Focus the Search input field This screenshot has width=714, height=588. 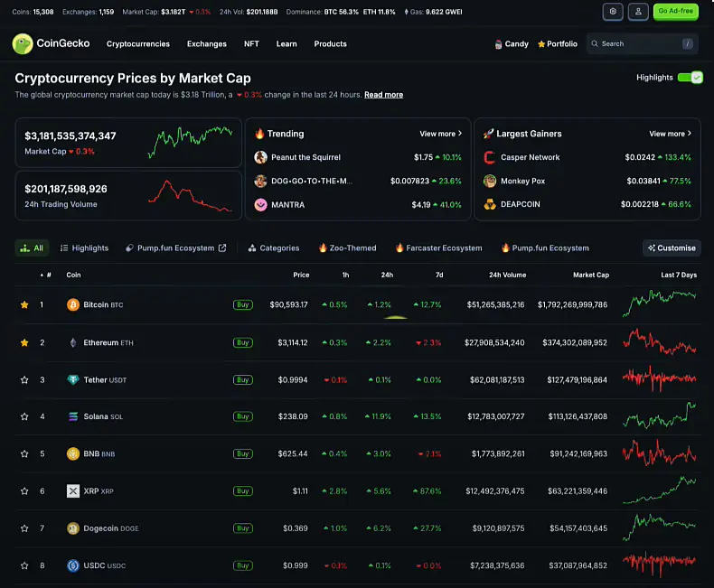[x=642, y=43]
